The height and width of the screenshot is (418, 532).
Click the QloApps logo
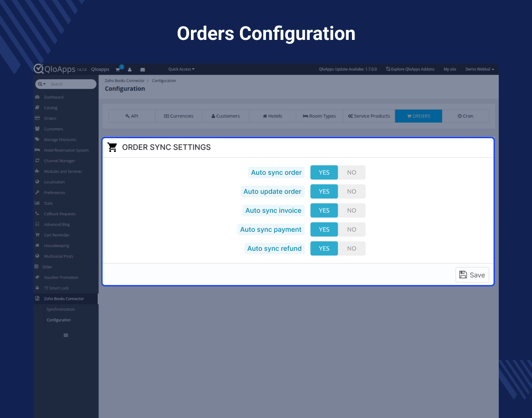(55, 69)
